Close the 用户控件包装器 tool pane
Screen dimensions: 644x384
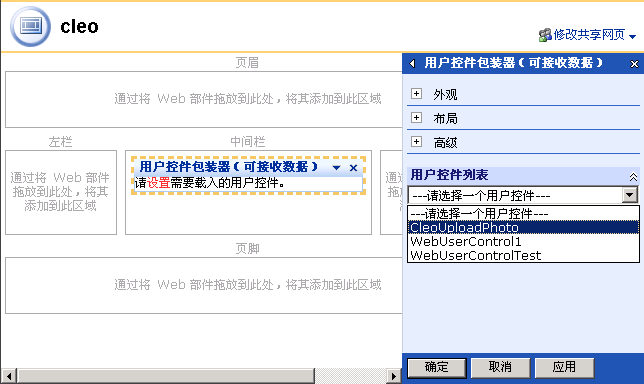[634, 64]
